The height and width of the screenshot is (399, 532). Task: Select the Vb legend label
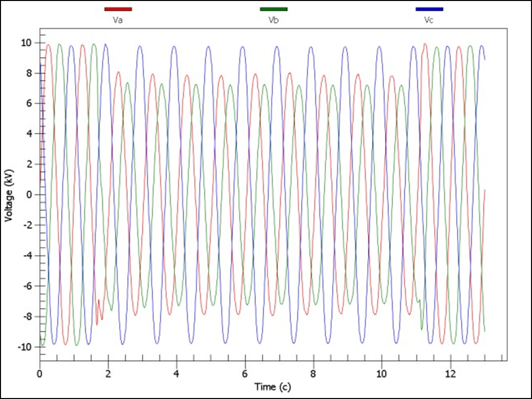273,21
